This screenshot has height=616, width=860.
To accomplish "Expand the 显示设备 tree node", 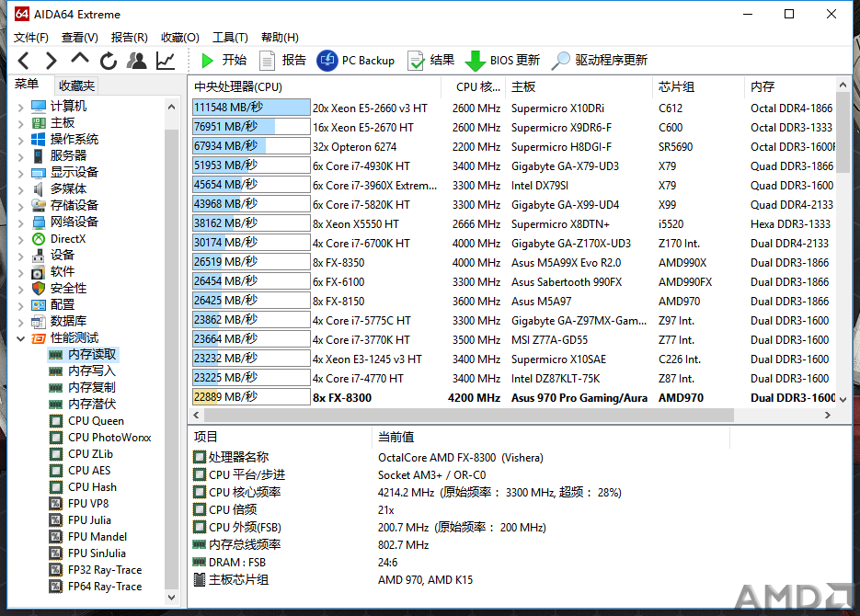I will pos(21,173).
